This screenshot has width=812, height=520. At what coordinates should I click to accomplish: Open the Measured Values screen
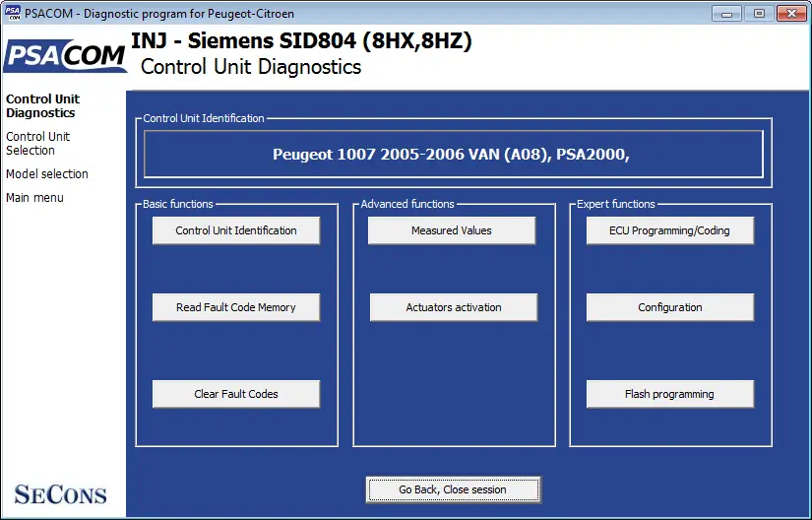452,230
